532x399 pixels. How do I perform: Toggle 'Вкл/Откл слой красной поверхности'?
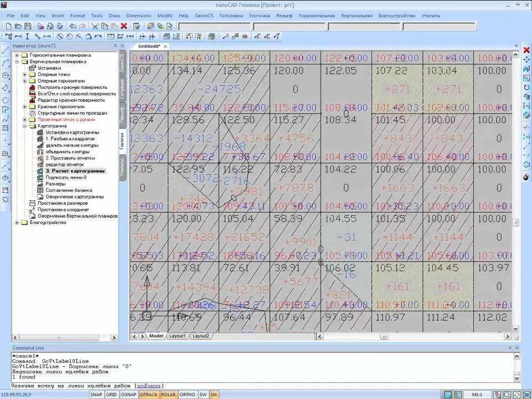[x=76, y=94]
